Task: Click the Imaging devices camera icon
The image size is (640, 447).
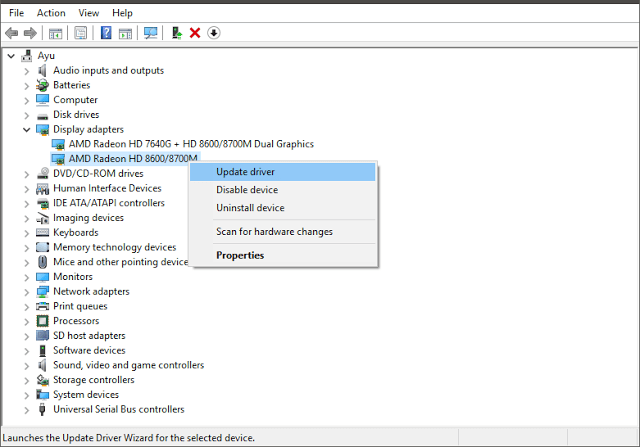Action: [42, 218]
